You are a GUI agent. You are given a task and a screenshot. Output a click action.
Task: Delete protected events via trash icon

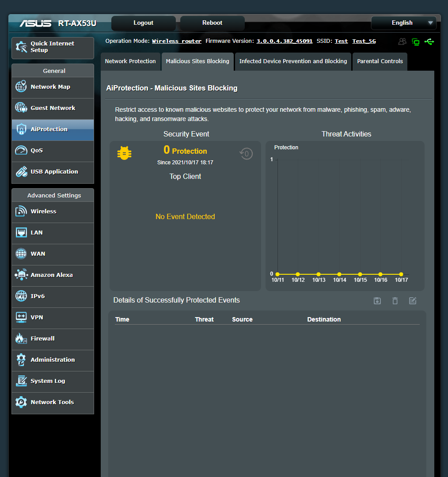[395, 301]
